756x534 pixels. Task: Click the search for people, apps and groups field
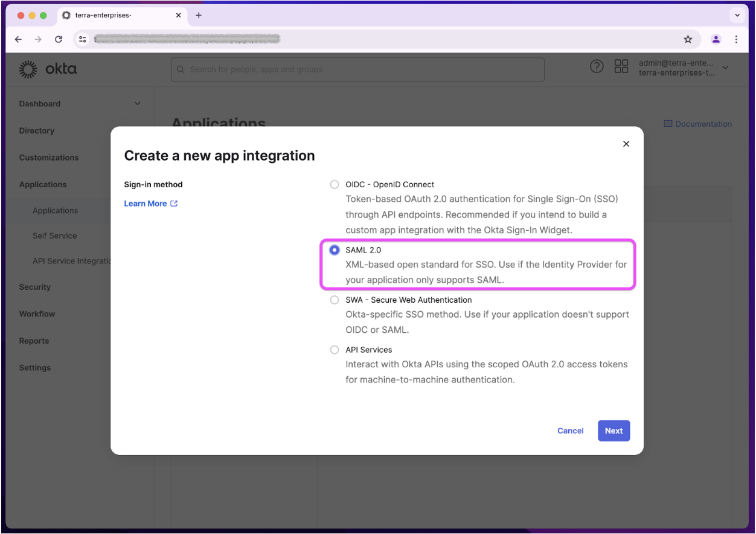[x=357, y=69]
